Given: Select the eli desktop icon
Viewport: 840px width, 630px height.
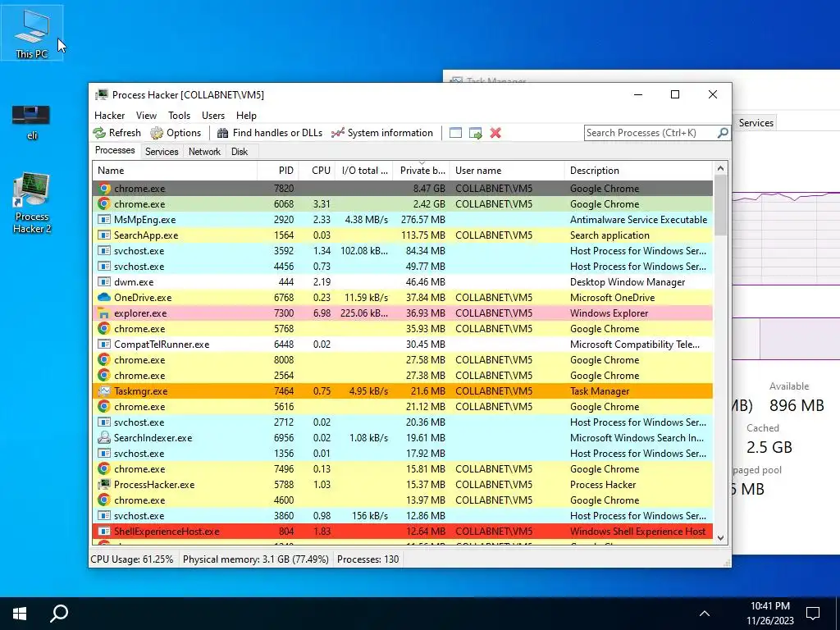Looking at the screenshot, I should coord(32,122).
